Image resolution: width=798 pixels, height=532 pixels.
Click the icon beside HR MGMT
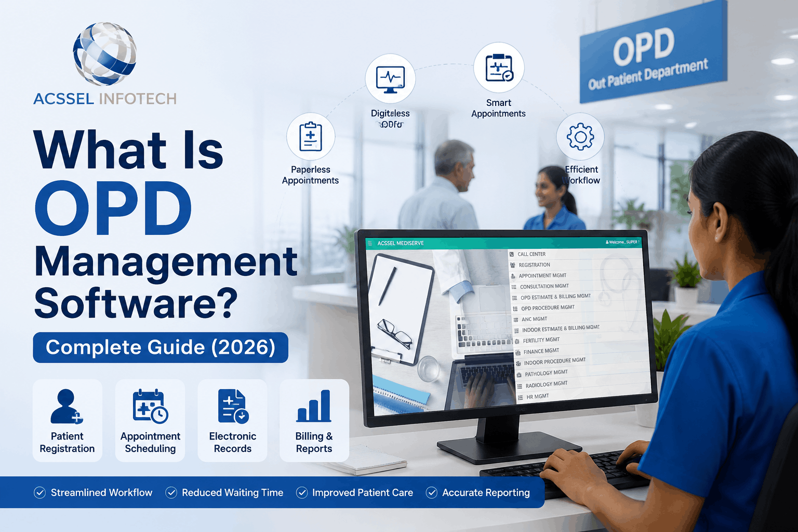[x=520, y=397]
